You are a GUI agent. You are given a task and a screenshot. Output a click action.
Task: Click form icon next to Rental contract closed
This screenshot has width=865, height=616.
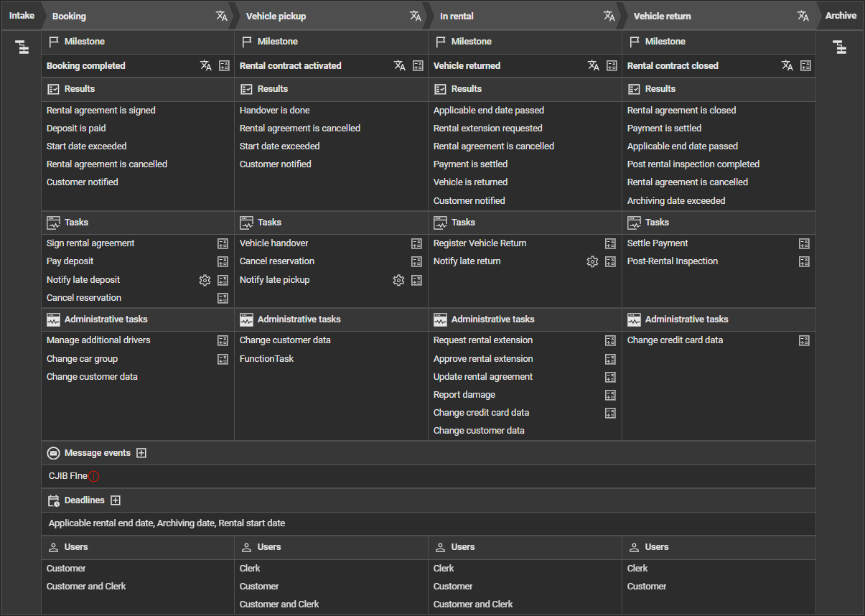pos(805,65)
